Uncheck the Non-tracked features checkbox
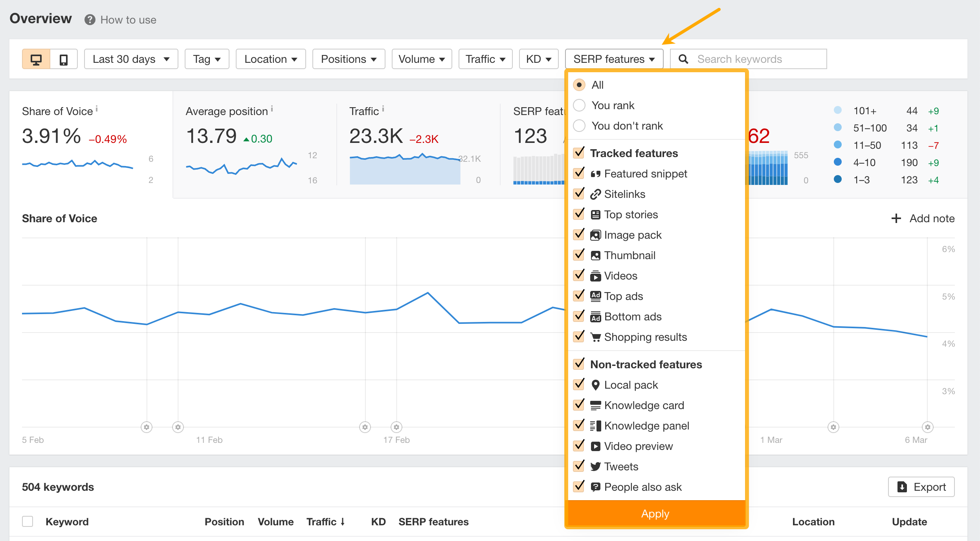The image size is (980, 541). (579, 364)
